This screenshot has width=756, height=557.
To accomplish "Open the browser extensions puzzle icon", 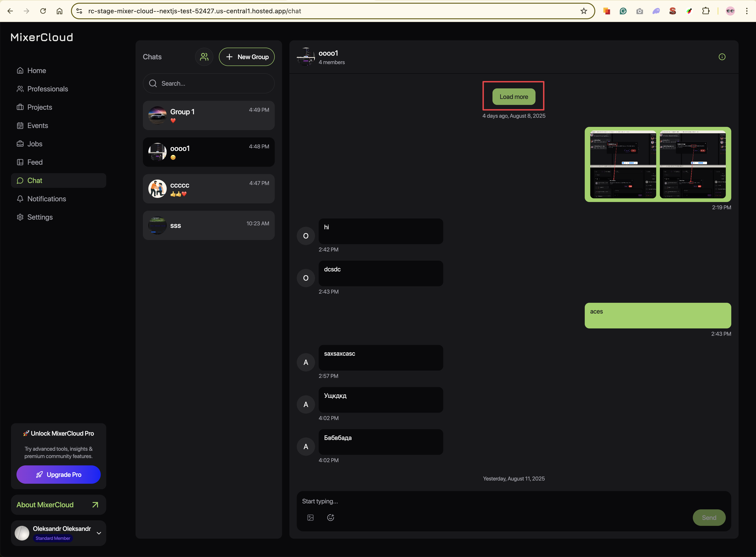I will click(705, 11).
